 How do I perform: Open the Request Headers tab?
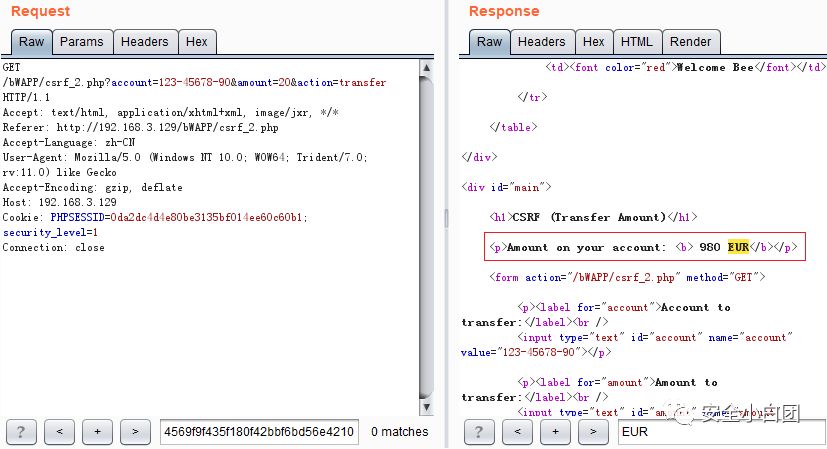click(145, 42)
